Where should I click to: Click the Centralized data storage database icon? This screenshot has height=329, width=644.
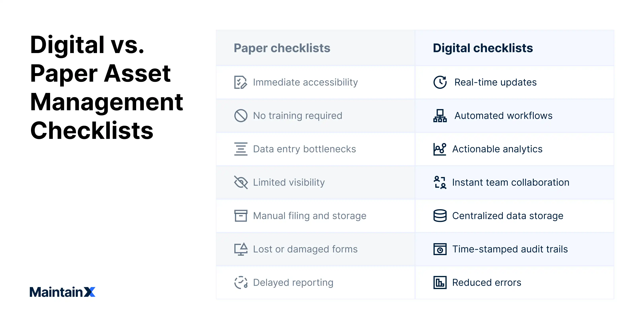(x=440, y=216)
